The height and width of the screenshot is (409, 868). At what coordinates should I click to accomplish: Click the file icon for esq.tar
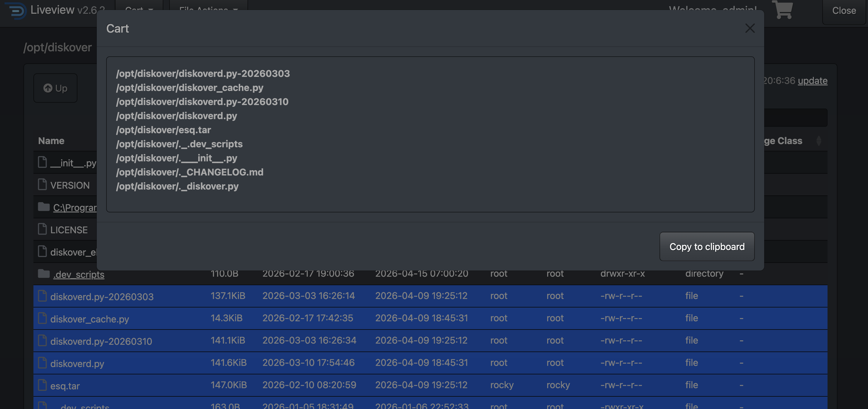[42, 384]
